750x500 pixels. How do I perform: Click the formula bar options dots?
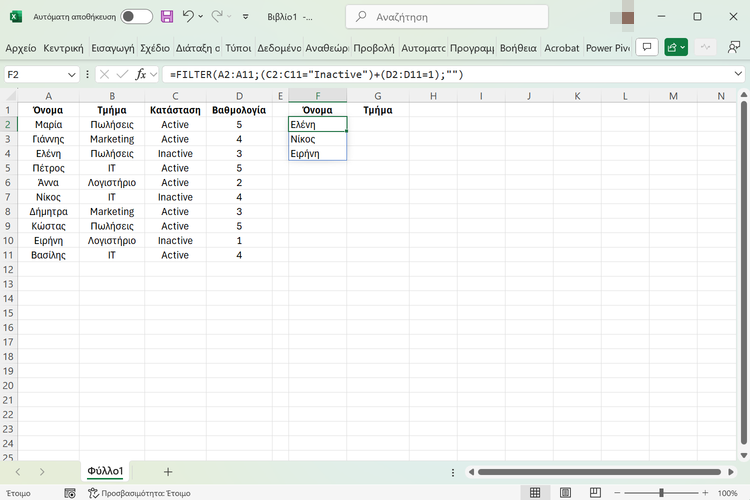click(87, 74)
